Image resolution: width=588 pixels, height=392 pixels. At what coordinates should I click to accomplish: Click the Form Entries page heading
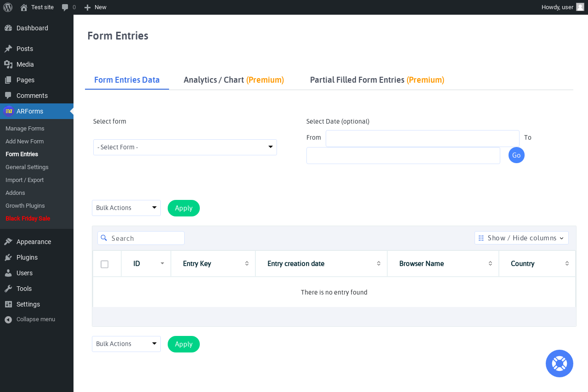point(118,36)
